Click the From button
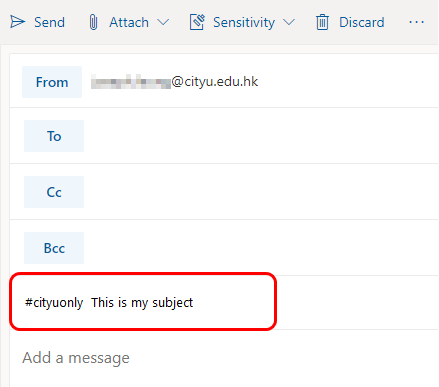The image size is (439, 387). pyautogui.click(x=52, y=82)
